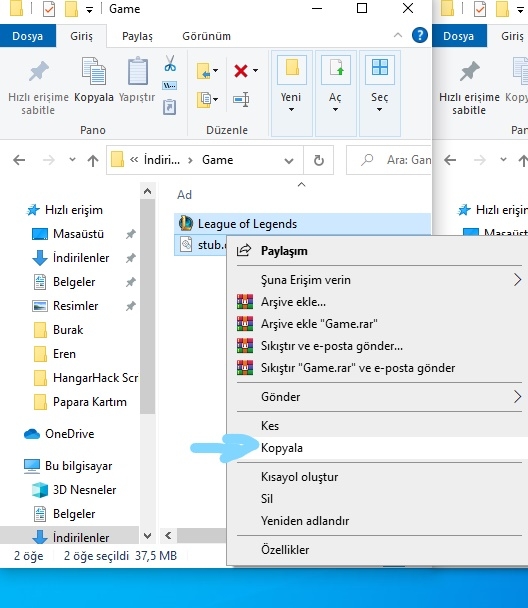The image size is (528, 608).
Task: Open OneDrive in the navigation pane
Action: coord(69,434)
